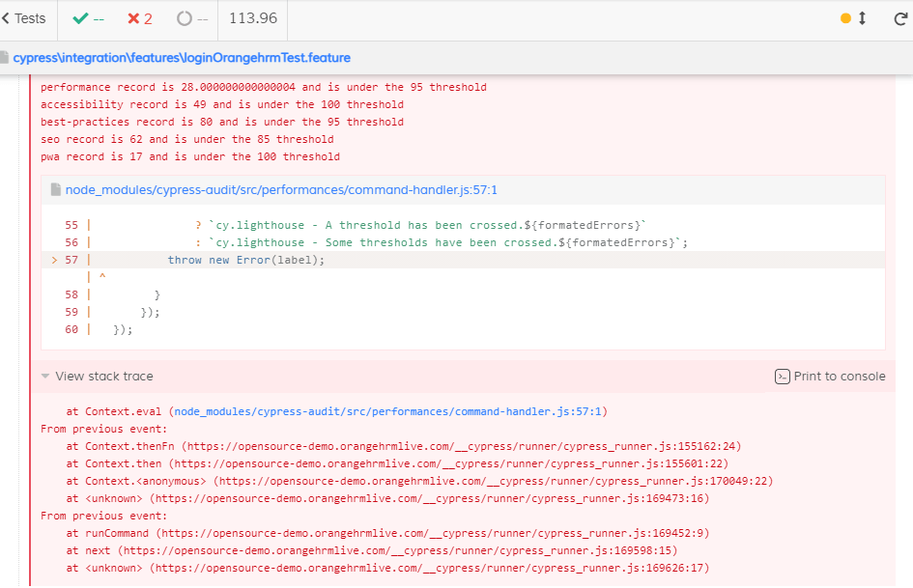The image size is (913, 588).
Task: Select the highlighted line 57 throw statement
Action: pos(246,260)
